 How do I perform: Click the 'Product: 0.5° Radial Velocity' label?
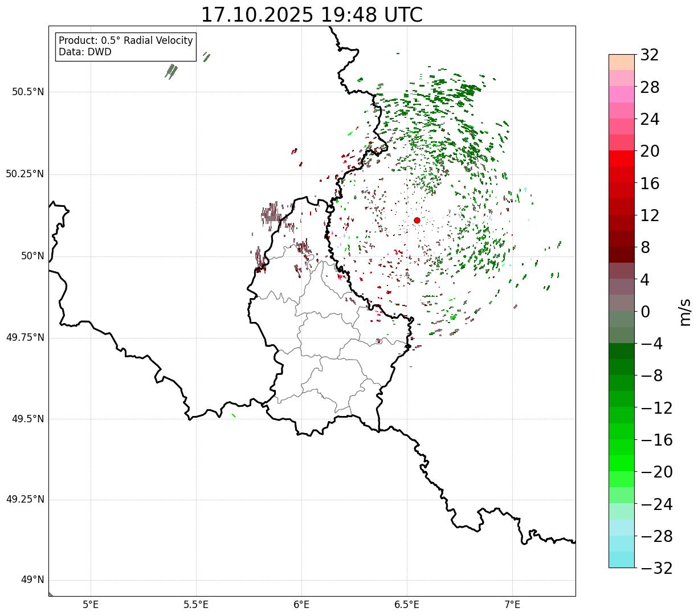126,41
